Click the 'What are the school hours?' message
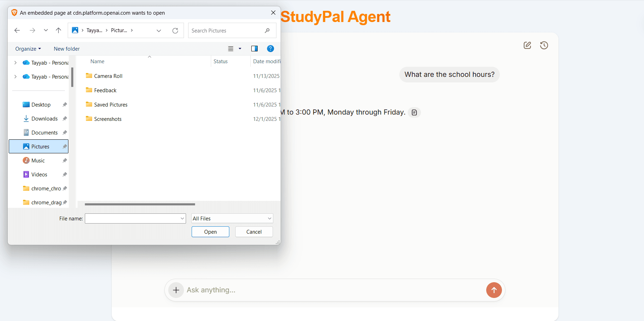The width and height of the screenshot is (644, 321). click(450, 75)
